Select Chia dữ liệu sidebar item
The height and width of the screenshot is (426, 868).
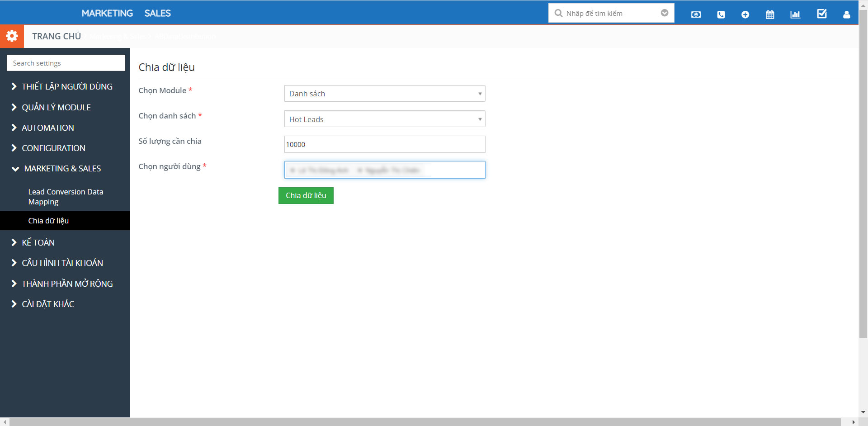click(x=65, y=221)
